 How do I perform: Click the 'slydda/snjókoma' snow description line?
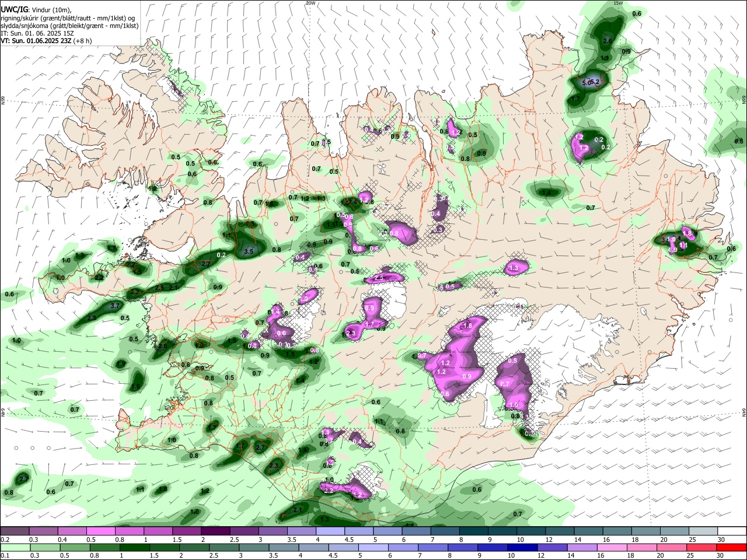[x=69, y=26]
